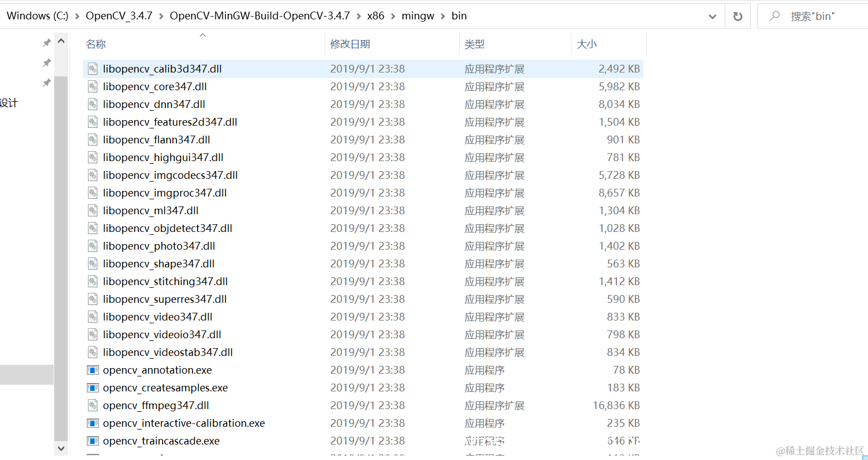Image resolution: width=868 pixels, height=460 pixels.
Task: Expand the chevron after OpenCV-MinGW-Build-OpenCV-3.4.7
Action: pos(358,16)
